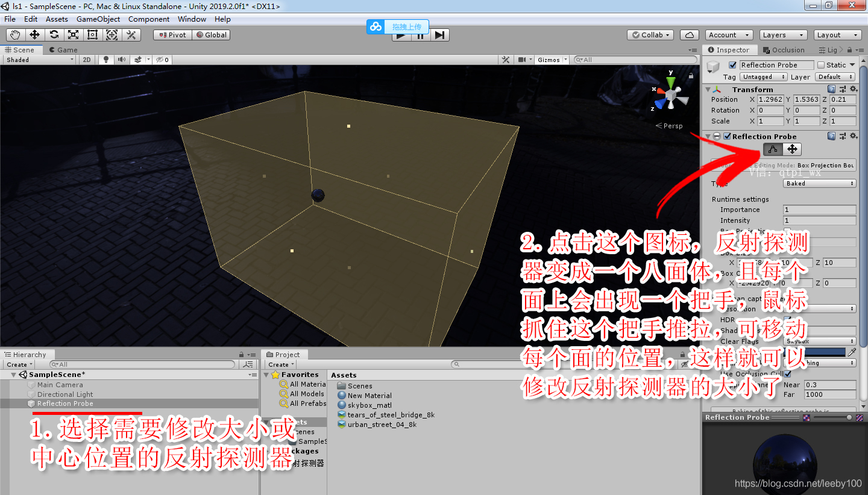Image resolution: width=868 pixels, height=495 pixels.
Task: Open the Layers dropdown
Action: [x=782, y=35]
